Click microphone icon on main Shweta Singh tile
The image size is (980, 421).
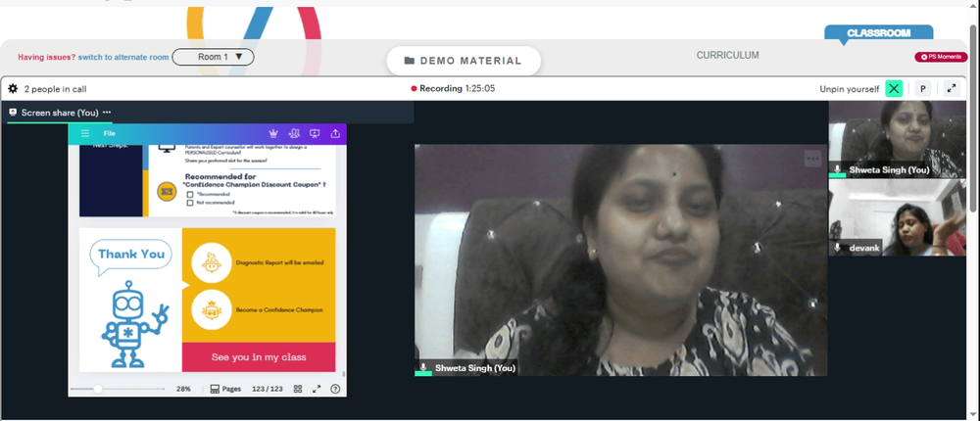pyautogui.click(x=423, y=368)
